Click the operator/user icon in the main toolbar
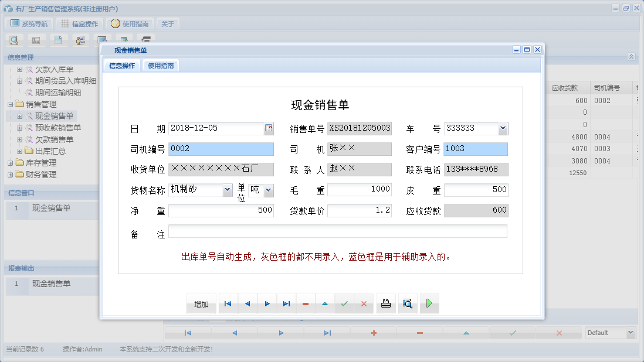This screenshot has width=644, height=362. [x=80, y=40]
